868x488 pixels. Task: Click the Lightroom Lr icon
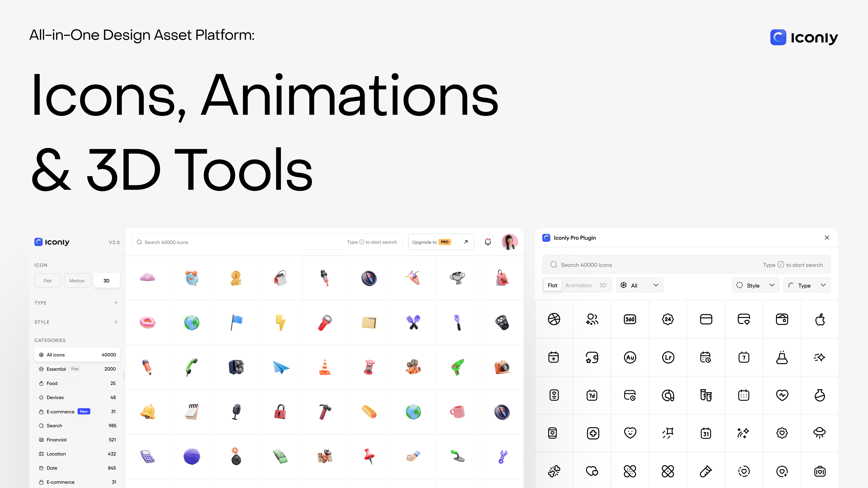click(668, 357)
